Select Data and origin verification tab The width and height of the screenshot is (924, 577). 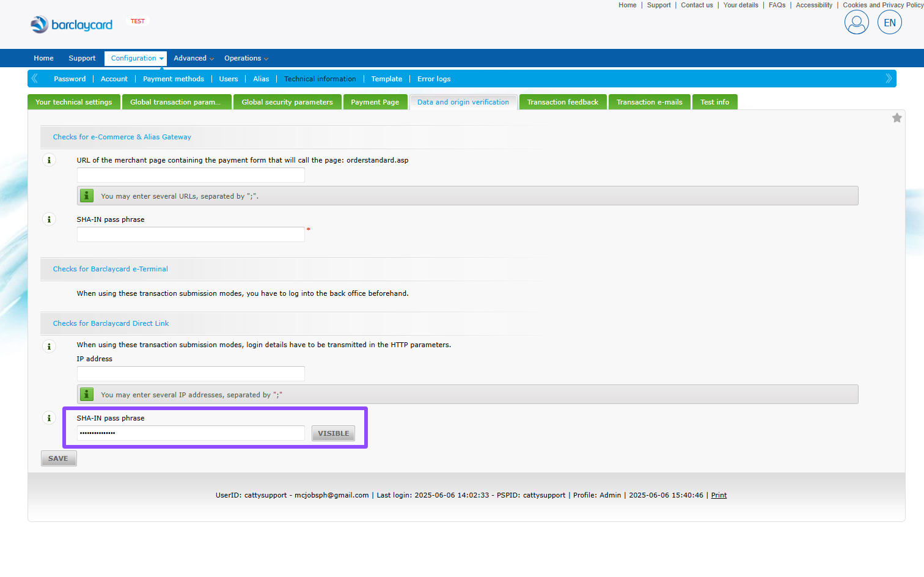pos(463,102)
